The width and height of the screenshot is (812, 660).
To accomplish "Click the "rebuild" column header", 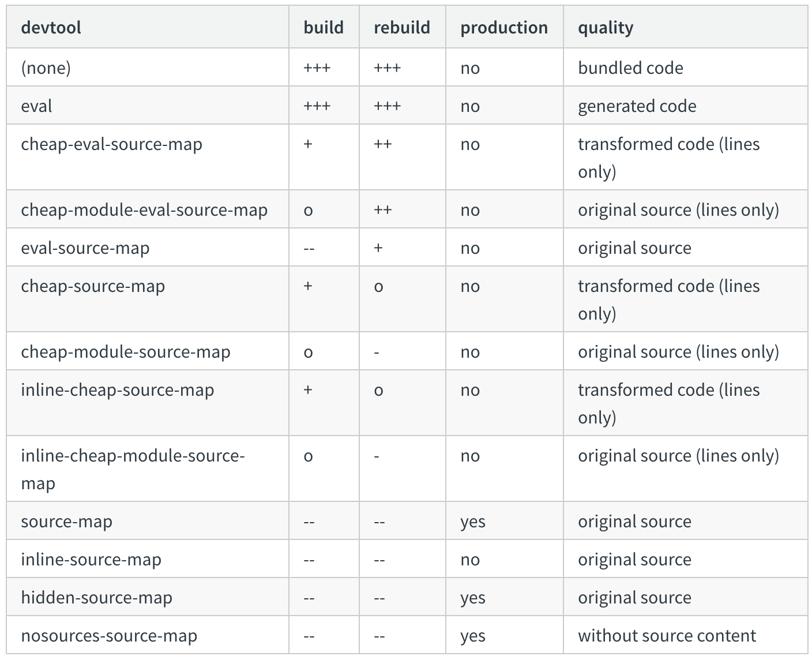I will click(x=401, y=28).
